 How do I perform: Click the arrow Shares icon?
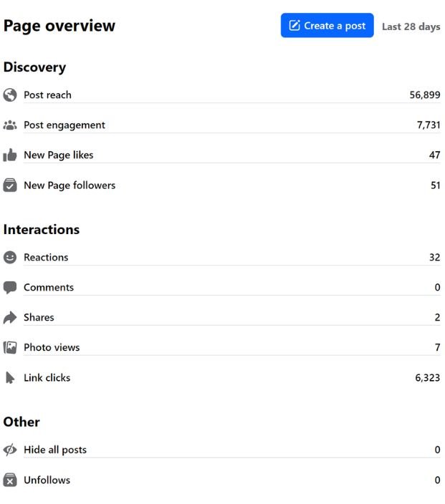(x=10, y=318)
